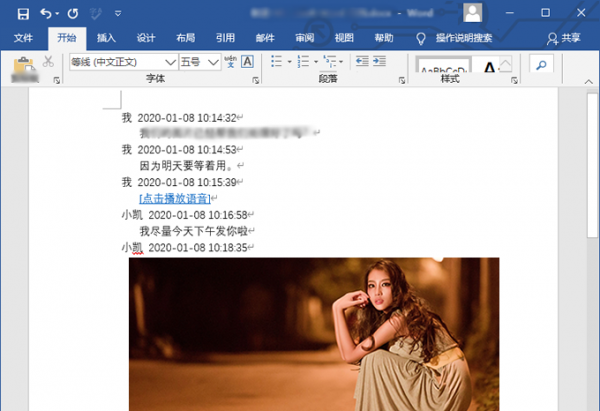This screenshot has width=600, height=411.
Task: Click the vertical scrollbar thumb
Action: point(592,165)
